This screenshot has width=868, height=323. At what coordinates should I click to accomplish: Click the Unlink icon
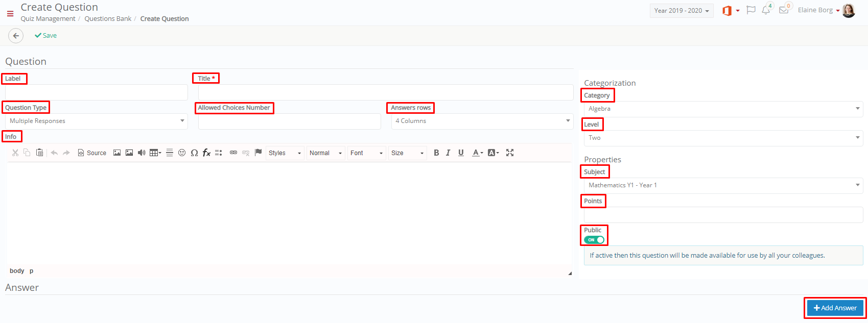(246, 153)
